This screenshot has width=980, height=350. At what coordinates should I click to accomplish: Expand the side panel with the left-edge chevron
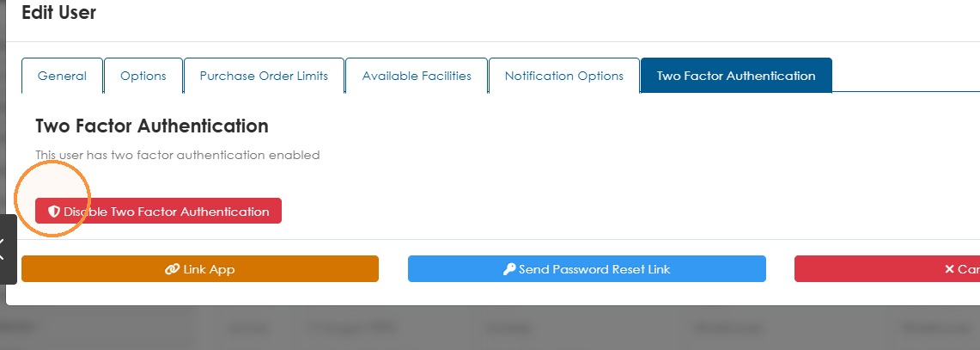coord(3,249)
